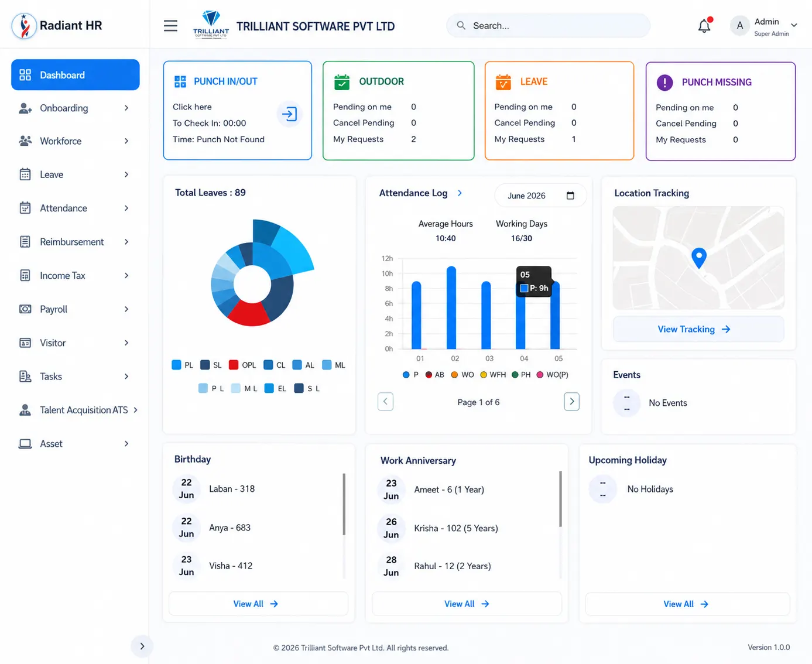The width and height of the screenshot is (812, 664).
Task: Click the notification bell icon
Action: tap(704, 25)
